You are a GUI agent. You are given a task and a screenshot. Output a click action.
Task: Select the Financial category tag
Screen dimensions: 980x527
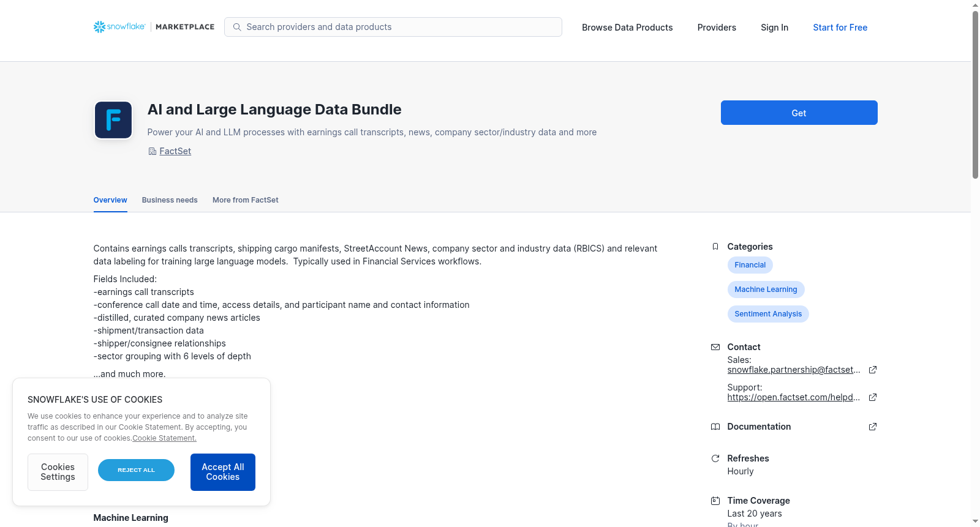[x=750, y=265]
